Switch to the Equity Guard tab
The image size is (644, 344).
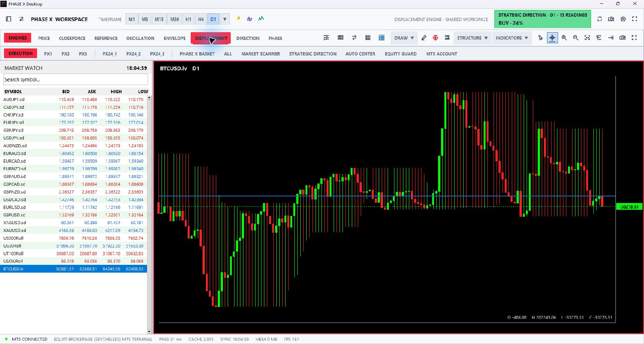[401, 54]
